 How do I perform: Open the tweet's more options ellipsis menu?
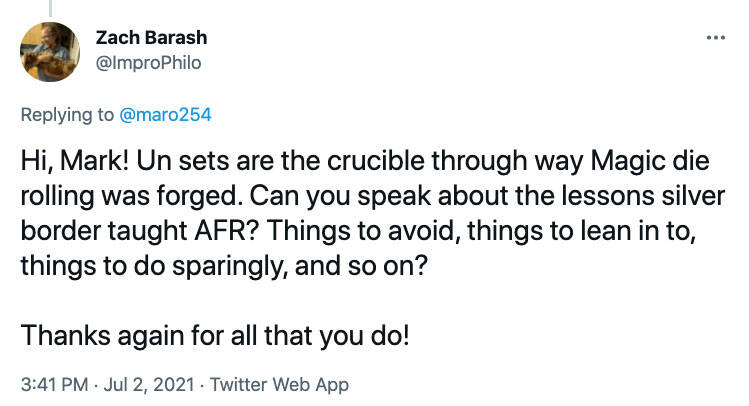click(714, 38)
